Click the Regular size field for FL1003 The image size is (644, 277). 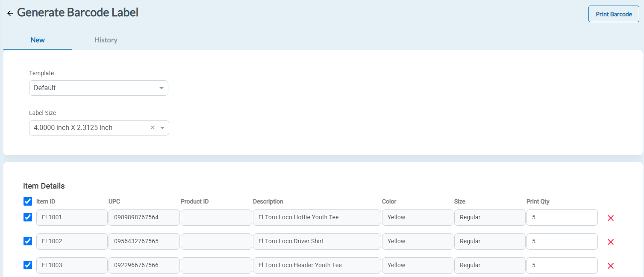pyautogui.click(x=490, y=265)
